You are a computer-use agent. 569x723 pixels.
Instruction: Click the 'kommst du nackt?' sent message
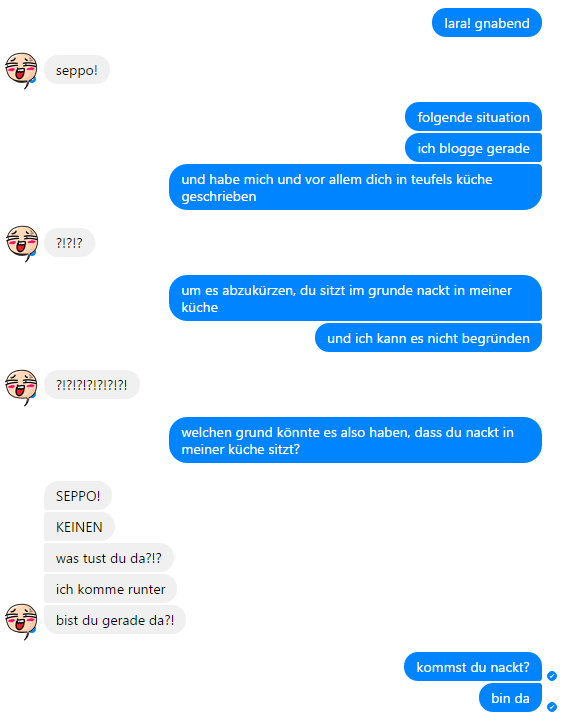(x=473, y=667)
